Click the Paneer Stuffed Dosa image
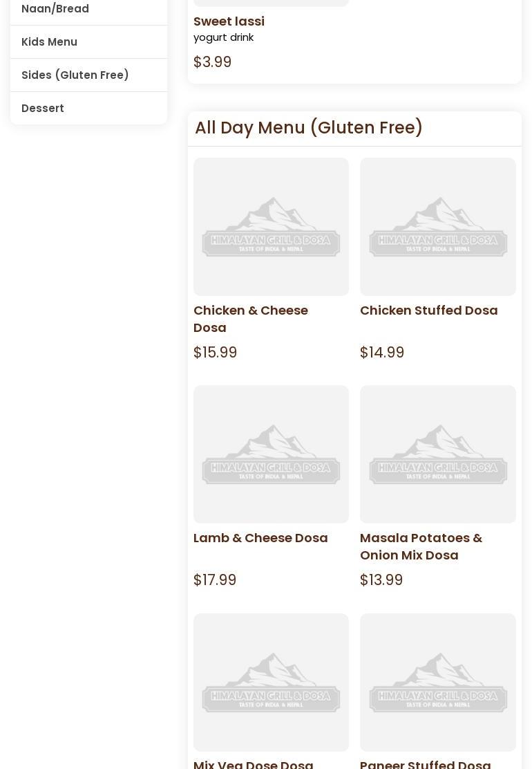The width and height of the screenshot is (532, 769). [437, 682]
